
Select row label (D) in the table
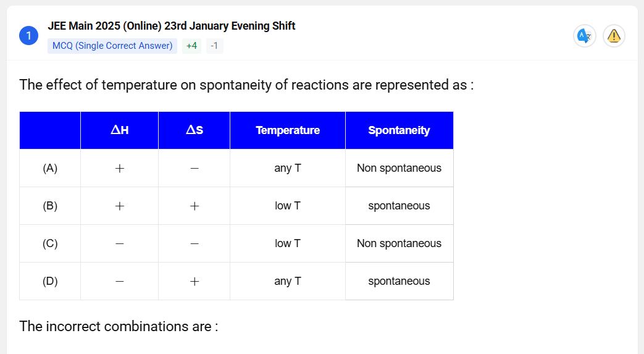50,281
